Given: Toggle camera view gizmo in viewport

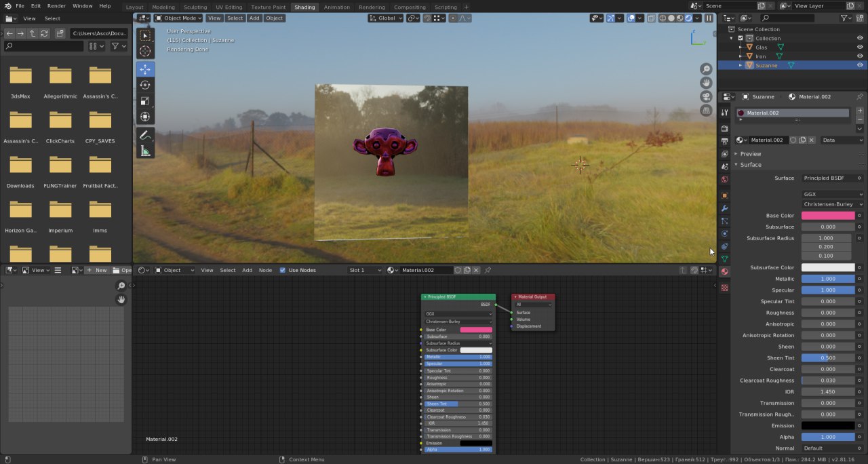Looking at the screenshot, I should pos(706,96).
